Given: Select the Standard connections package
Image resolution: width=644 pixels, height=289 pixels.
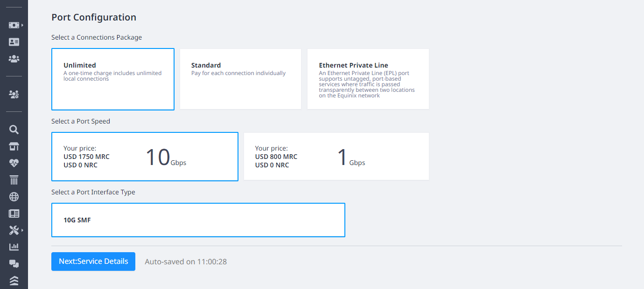Looking at the screenshot, I should click(240, 79).
